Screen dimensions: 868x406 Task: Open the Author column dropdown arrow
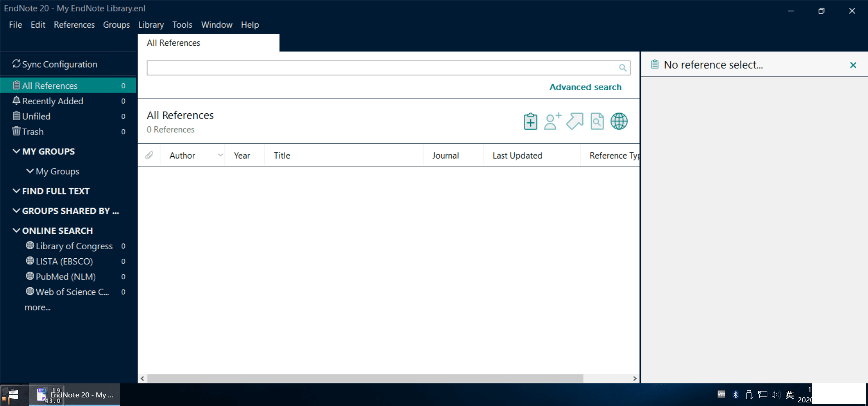[220, 155]
